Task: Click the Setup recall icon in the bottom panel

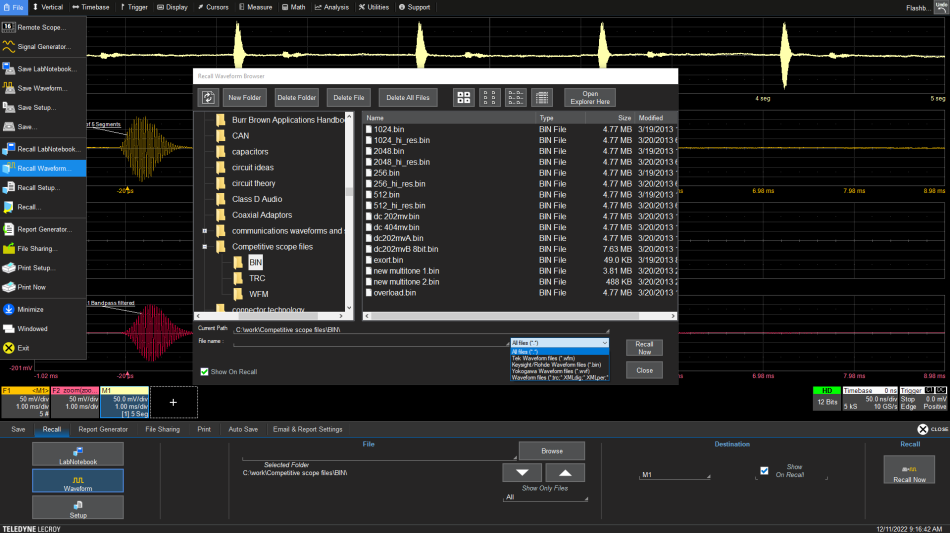Action: tap(78, 506)
